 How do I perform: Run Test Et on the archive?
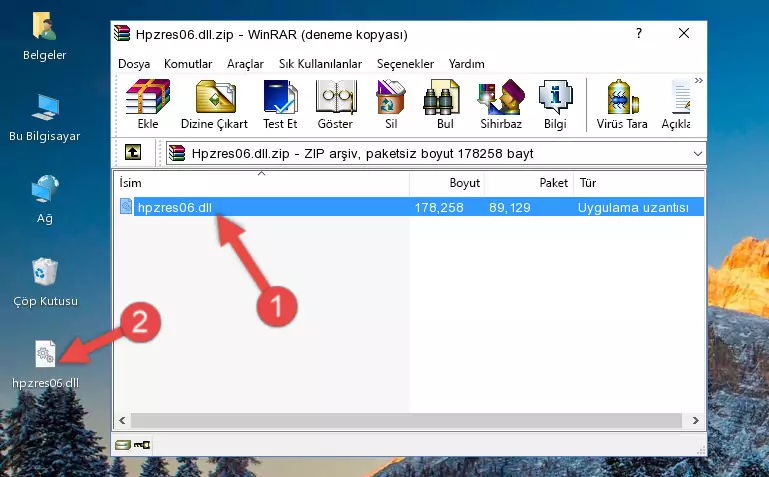pos(280,104)
